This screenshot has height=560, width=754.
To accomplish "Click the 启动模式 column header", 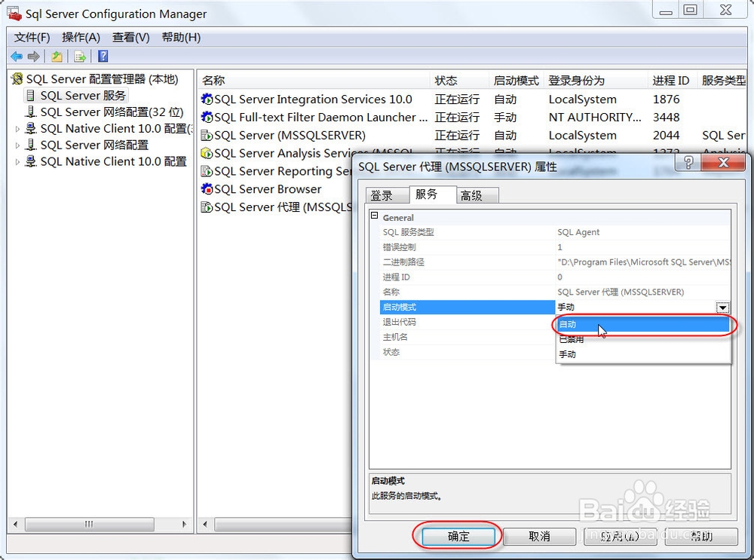I will 516,81.
